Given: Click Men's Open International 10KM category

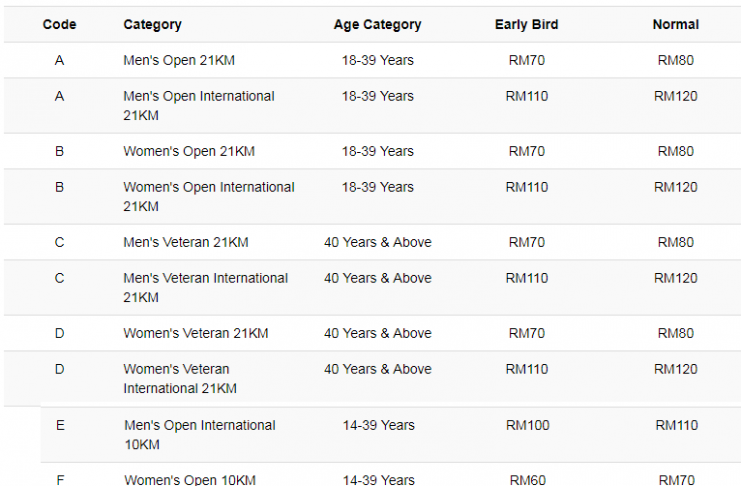Looking at the screenshot, I should pyautogui.click(x=200, y=435).
